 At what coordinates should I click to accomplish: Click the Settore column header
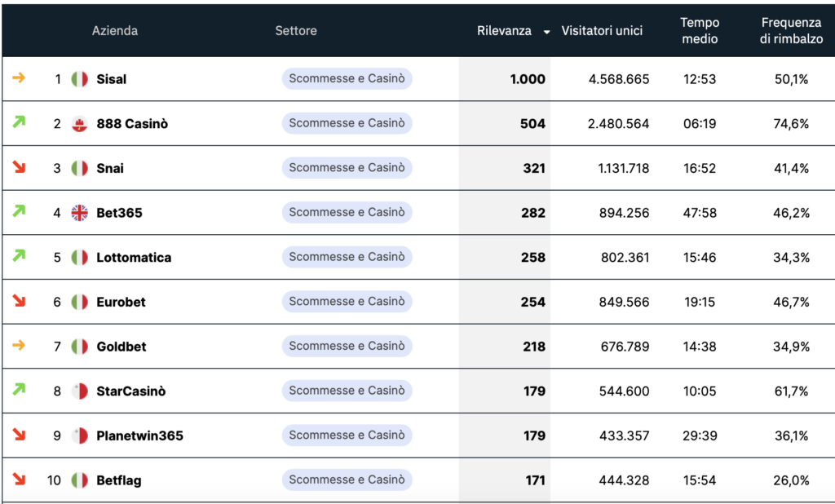295,31
